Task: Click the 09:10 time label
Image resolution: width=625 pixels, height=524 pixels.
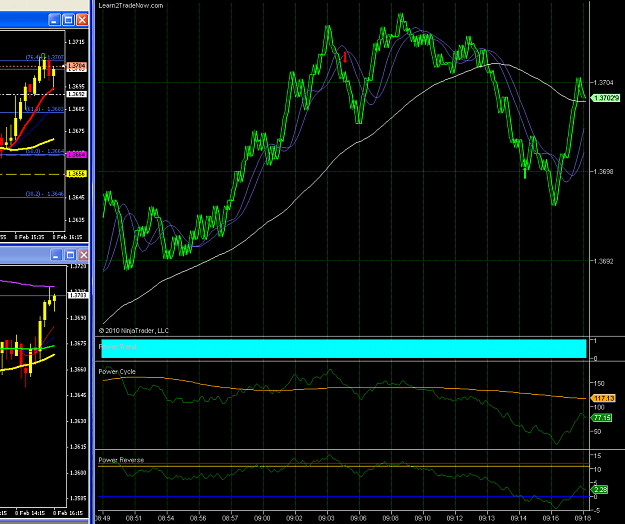Action: [x=423, y=518]
